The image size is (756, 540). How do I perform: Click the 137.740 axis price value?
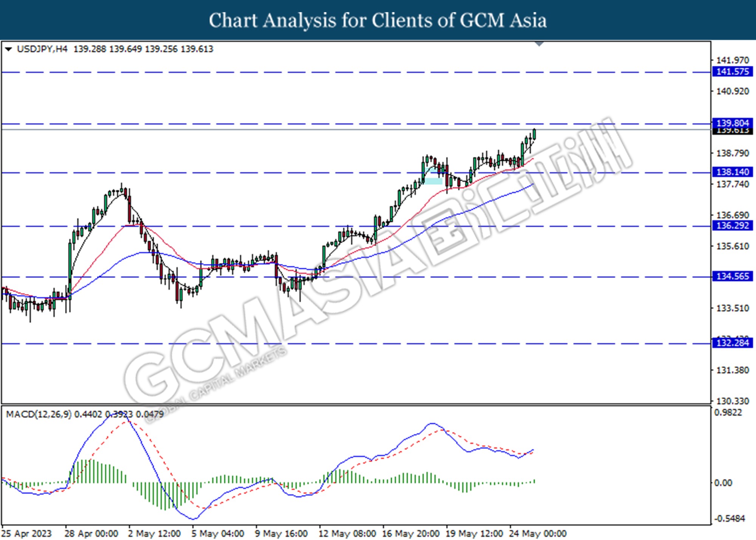click(733, 184)
